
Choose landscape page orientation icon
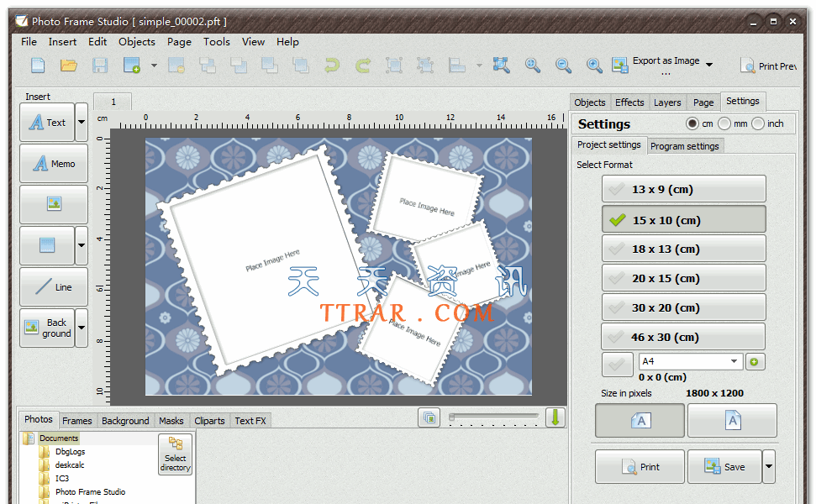click(640, 420)
